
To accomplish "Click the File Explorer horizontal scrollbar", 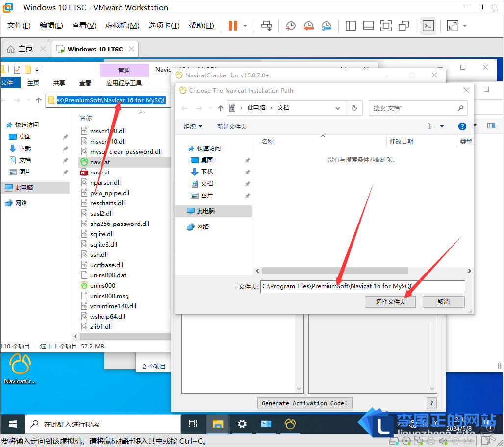I will pyautogui.click(x=126, y=336).
